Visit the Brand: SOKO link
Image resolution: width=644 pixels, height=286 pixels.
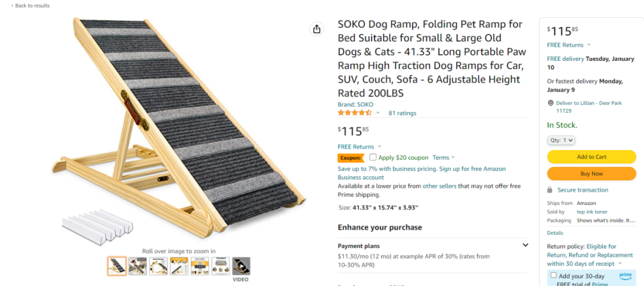tap(355, 105)
